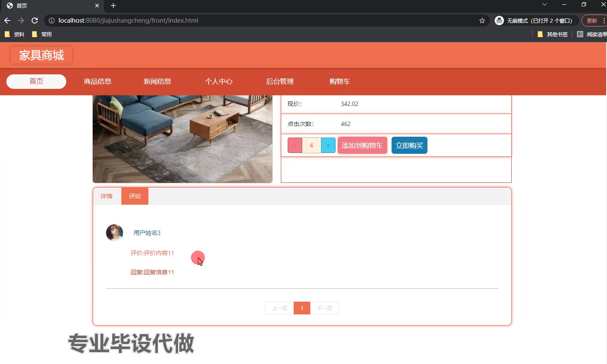Expand the tab search chevron
The height and width of the screenshot is (364, 607).
(x=544, y=5)
